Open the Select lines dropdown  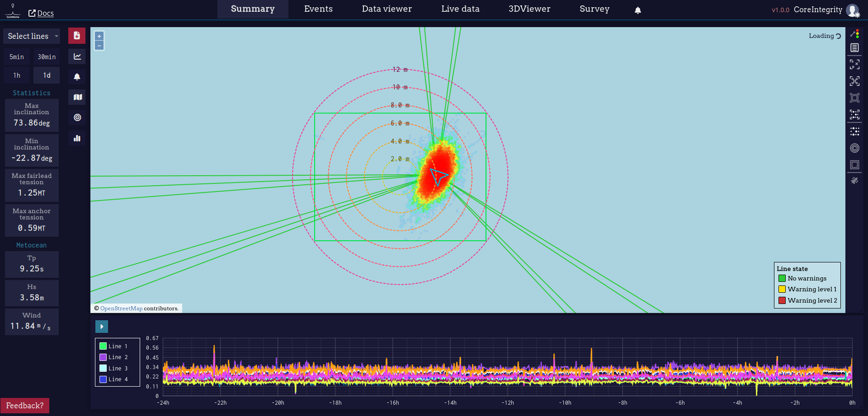click(32, 36)
